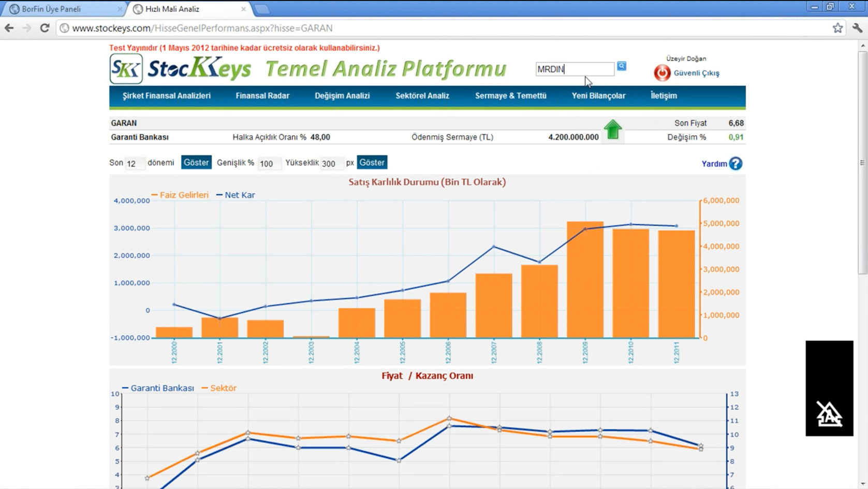868x489 pixels.
Task: Open the Şirket Finansal Analizleri menu
Action: tap(167, 96)
